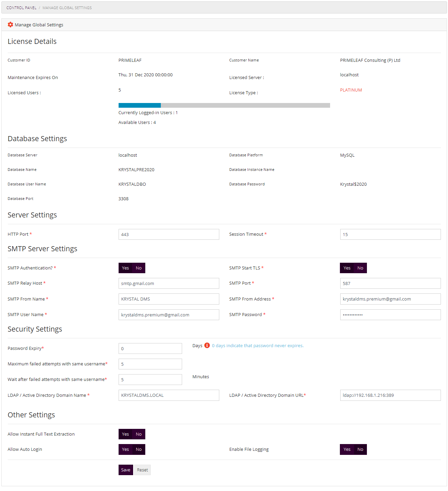Open Control Panel breadcrumb link
Image resolution: width=448 pixels, height=491 pixels.
click(x=21, y=8)
